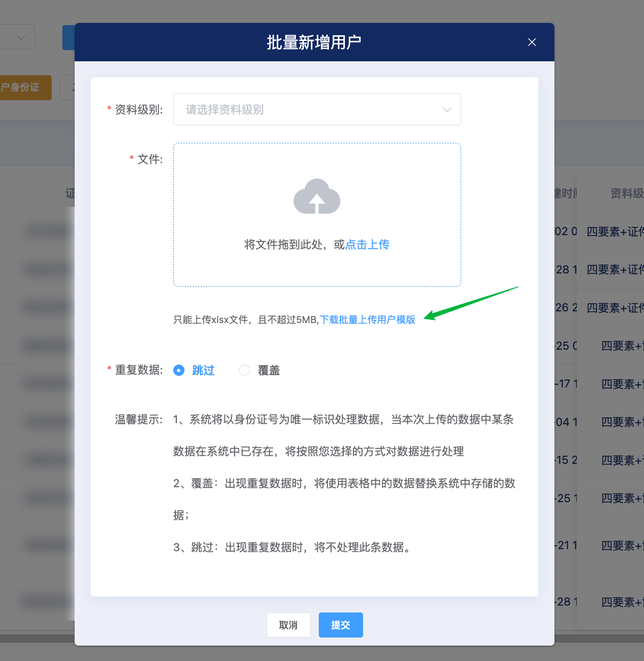
Task: Download the 批量上传用户模版 template
Action: [367, 320]
